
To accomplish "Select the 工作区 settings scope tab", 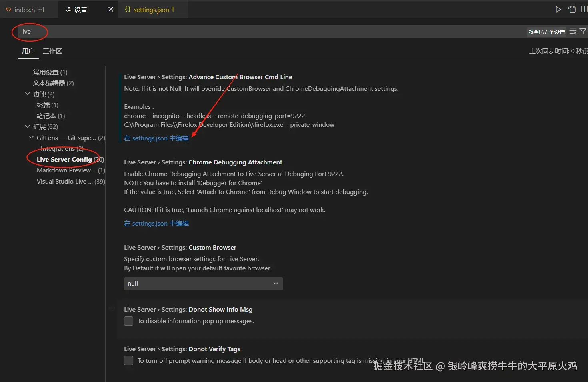I will 52,51.
